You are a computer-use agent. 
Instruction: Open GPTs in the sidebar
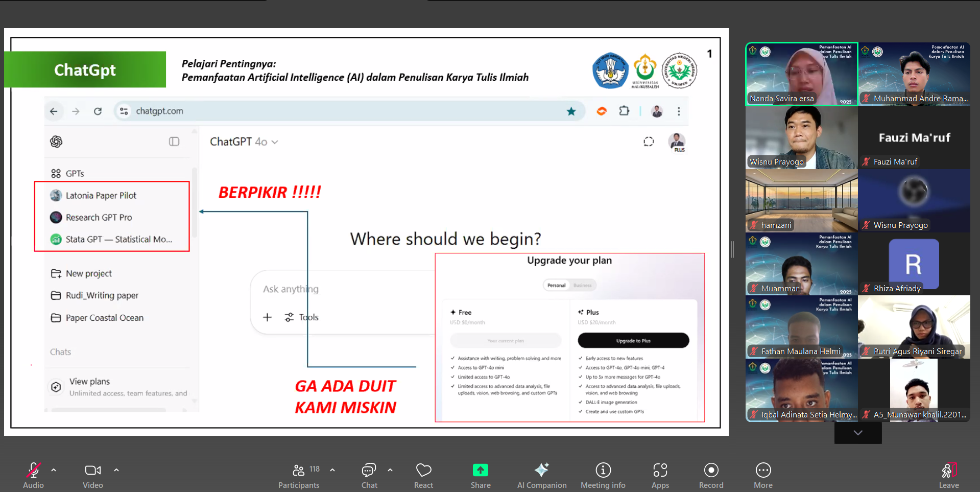tap(67, 174)
